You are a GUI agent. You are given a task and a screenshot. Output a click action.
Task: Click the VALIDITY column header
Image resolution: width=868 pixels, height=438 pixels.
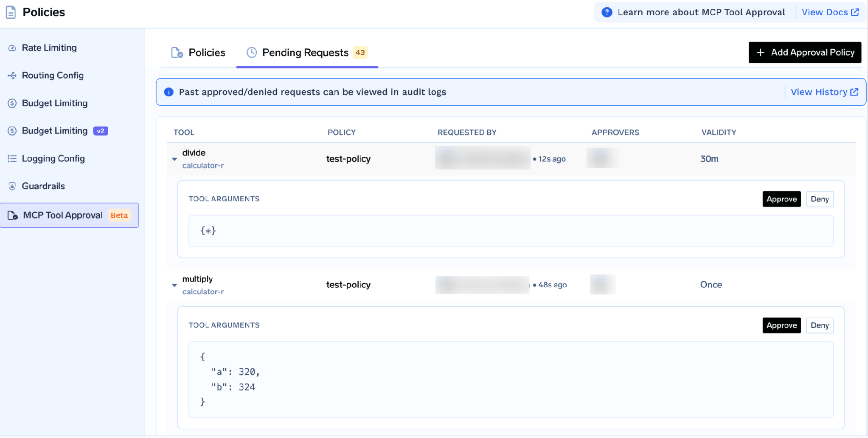pyautogui.click(x=719, y=133)
